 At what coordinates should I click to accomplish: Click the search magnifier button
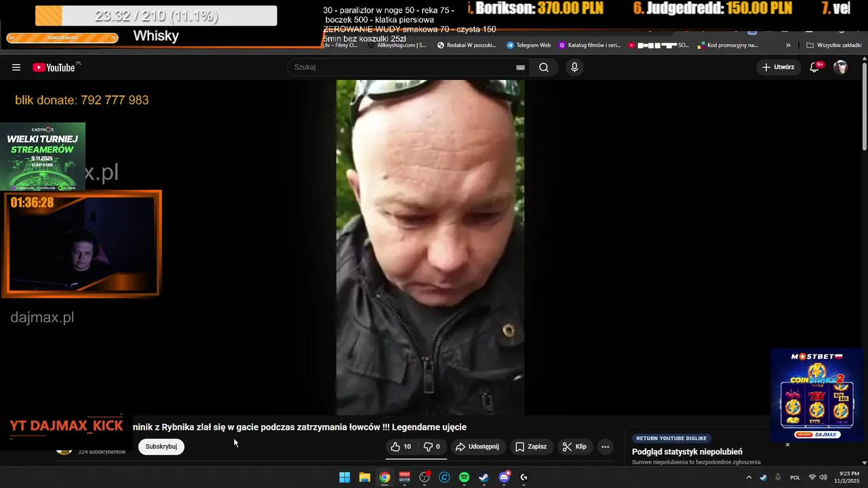click(544, 67)
